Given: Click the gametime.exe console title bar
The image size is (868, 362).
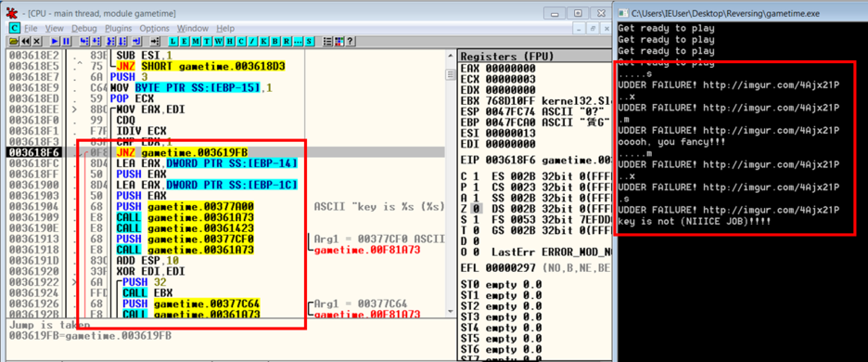Looking at the screenshot, I should click(x=742, y=13).
